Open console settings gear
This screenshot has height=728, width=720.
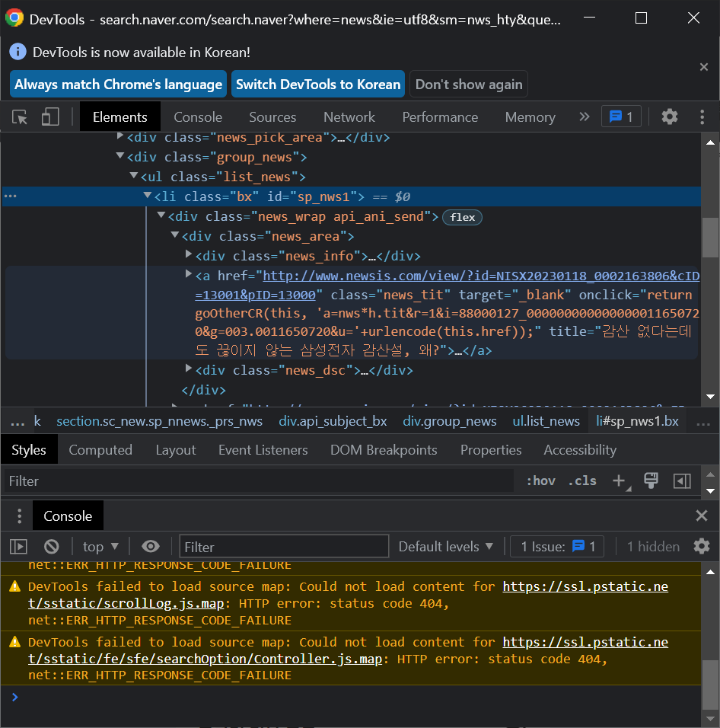(x=702, y=547)
